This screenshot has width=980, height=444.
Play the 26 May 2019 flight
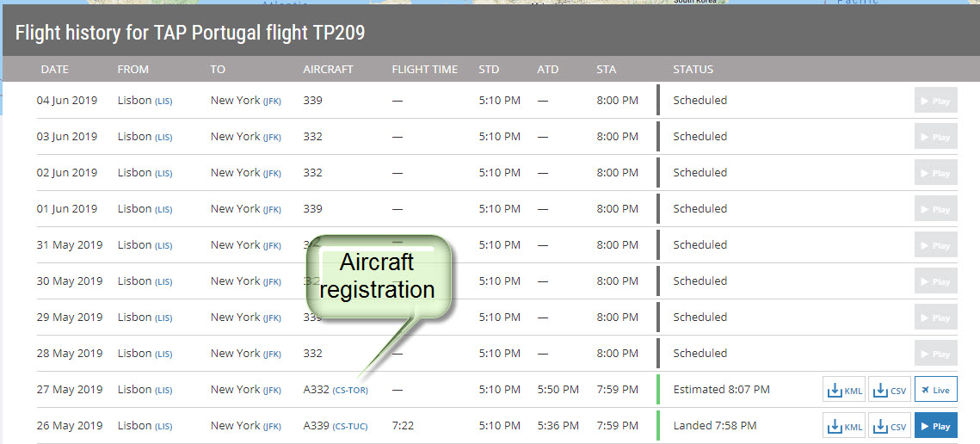[935, 426]
